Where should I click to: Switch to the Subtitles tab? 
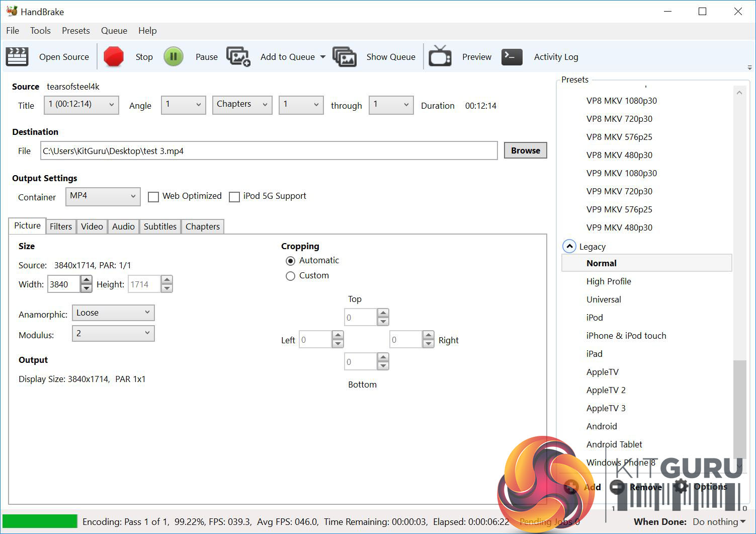(160, 226)
